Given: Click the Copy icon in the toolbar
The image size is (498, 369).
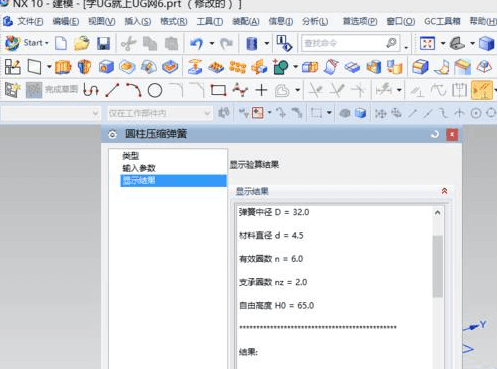Looking at the screenshot, I should pos(150,44).
